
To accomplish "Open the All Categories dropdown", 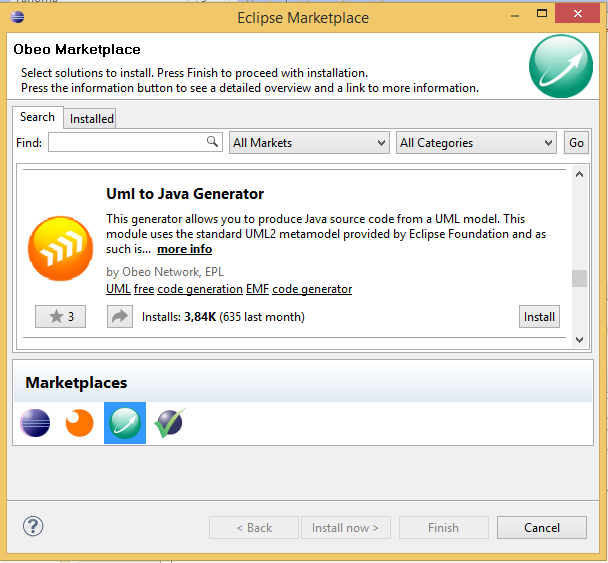I will pos(476,143).
